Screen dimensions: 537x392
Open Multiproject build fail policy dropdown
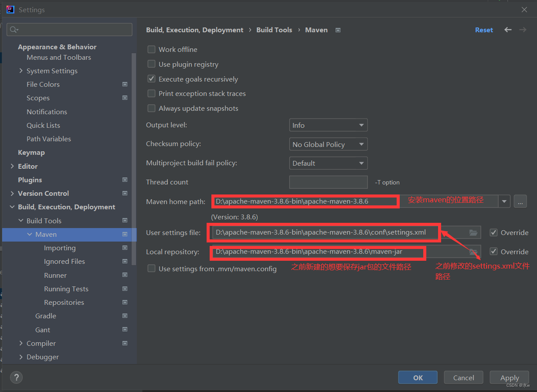click(328, 163)
